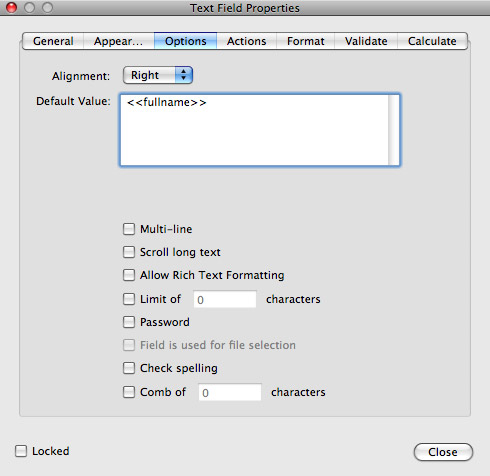Check the Limit of characters box
Screen dimensions: 490x476
tap(129, 299)
